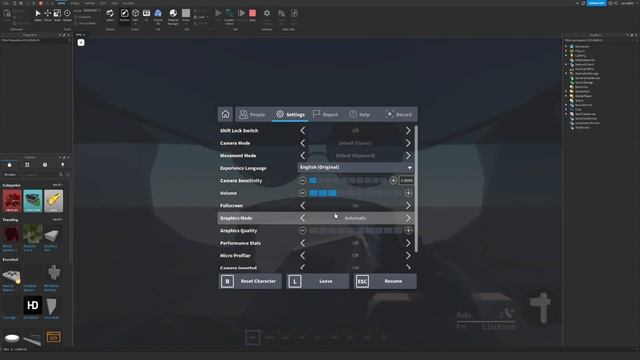
Task: Toggle Micro Profiler with right arrow
Action: tap(408, 256)
